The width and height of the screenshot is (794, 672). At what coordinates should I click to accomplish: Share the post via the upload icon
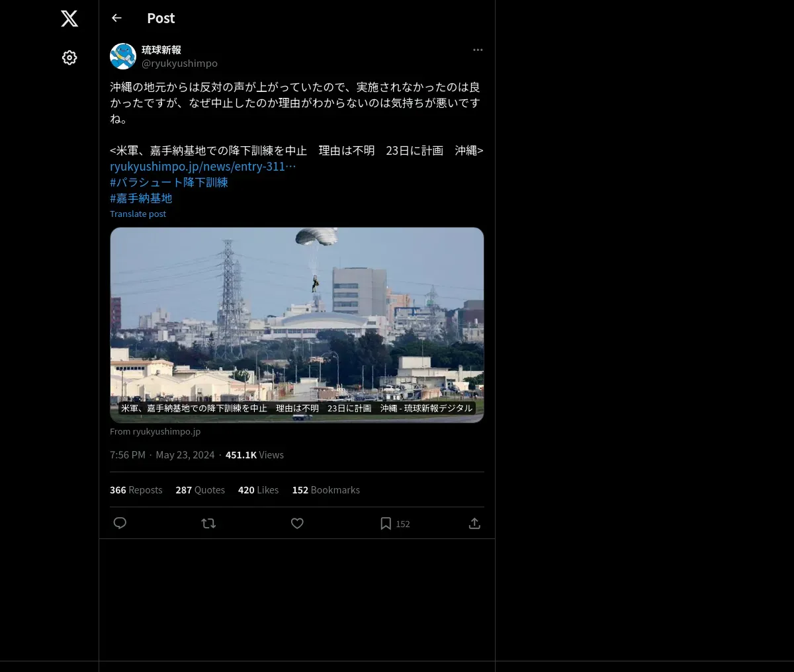click(x=474, y=523)
